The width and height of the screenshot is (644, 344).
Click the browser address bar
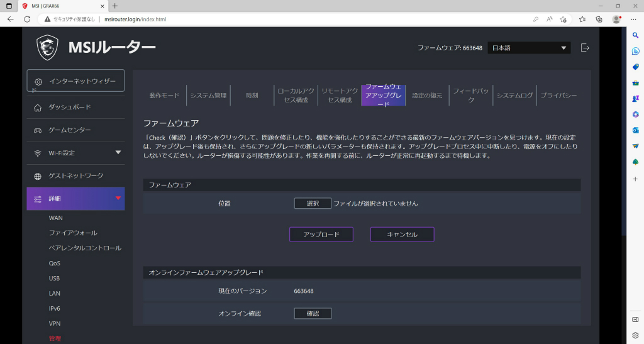287,19
